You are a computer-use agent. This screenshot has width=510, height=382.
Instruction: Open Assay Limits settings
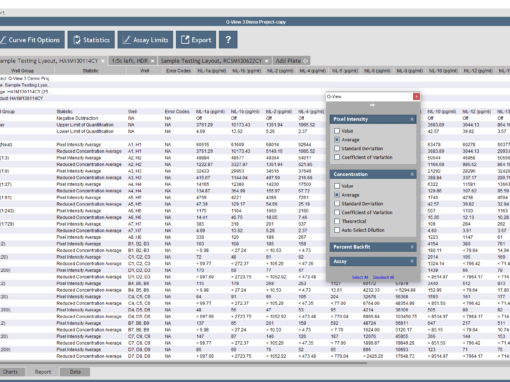point(145,40)
